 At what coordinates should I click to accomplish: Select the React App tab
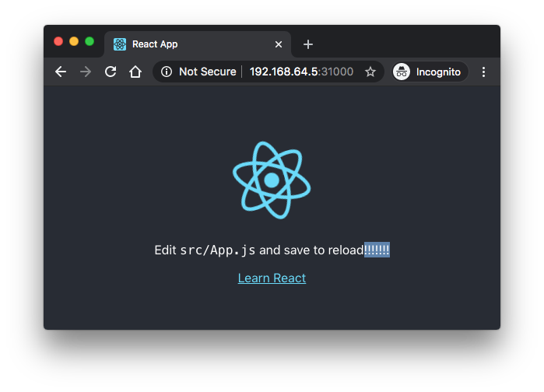coord(198,44)
